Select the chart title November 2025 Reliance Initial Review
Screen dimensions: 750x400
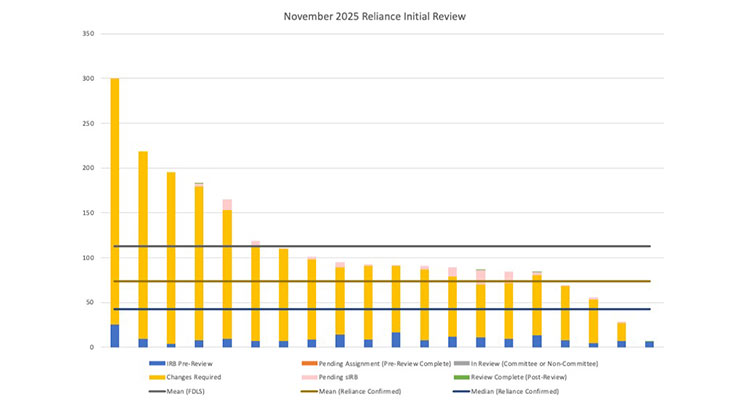[375, 16]
